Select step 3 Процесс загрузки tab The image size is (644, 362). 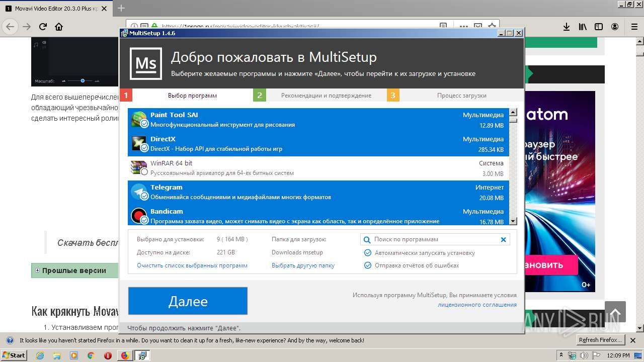(455, 96)
